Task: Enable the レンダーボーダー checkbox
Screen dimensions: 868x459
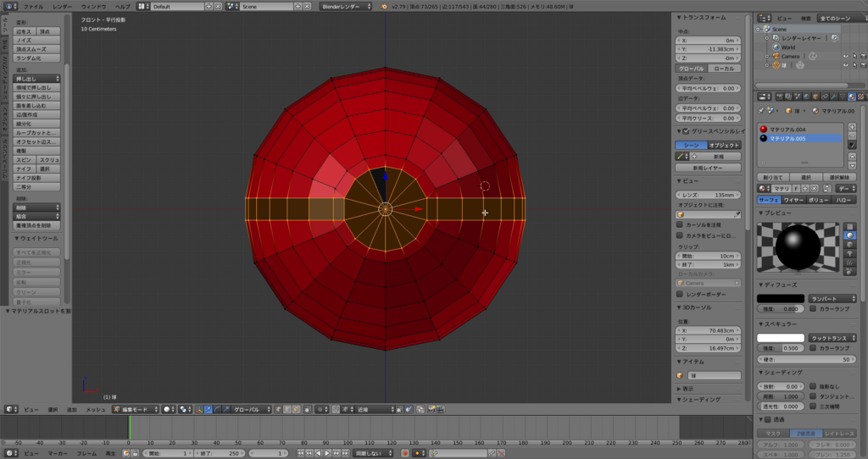Action: coord(681,294)
